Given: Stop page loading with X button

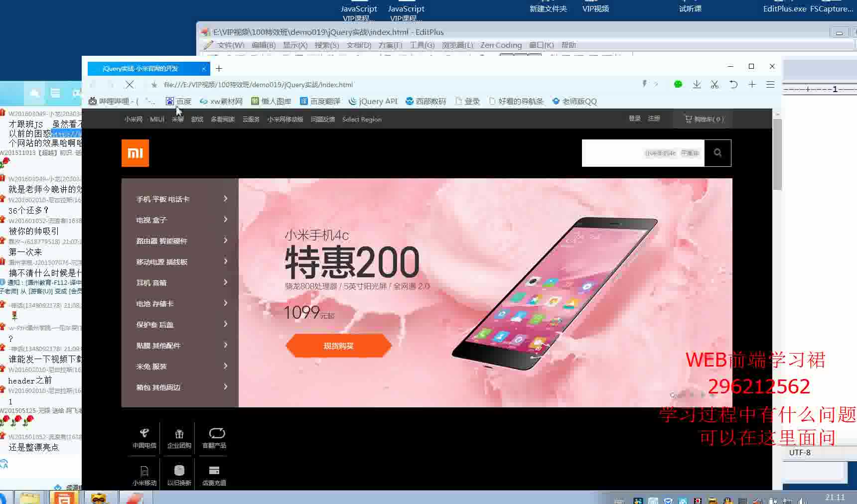Looking at the screenshot, I should [130, 85].
